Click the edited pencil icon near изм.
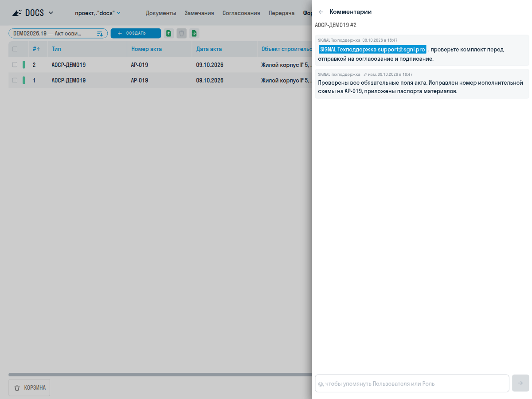 (365, 74)
